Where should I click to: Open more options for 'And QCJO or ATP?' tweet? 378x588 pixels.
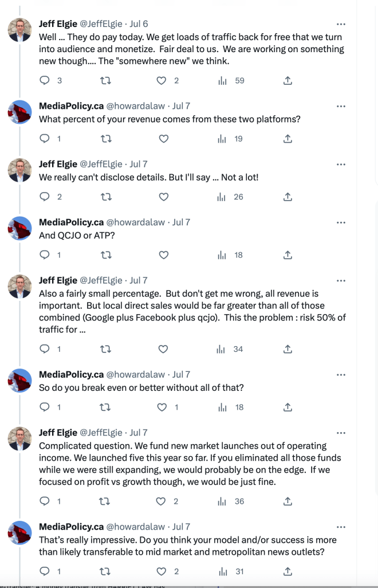pyautogui.click(x=341, y=222)
